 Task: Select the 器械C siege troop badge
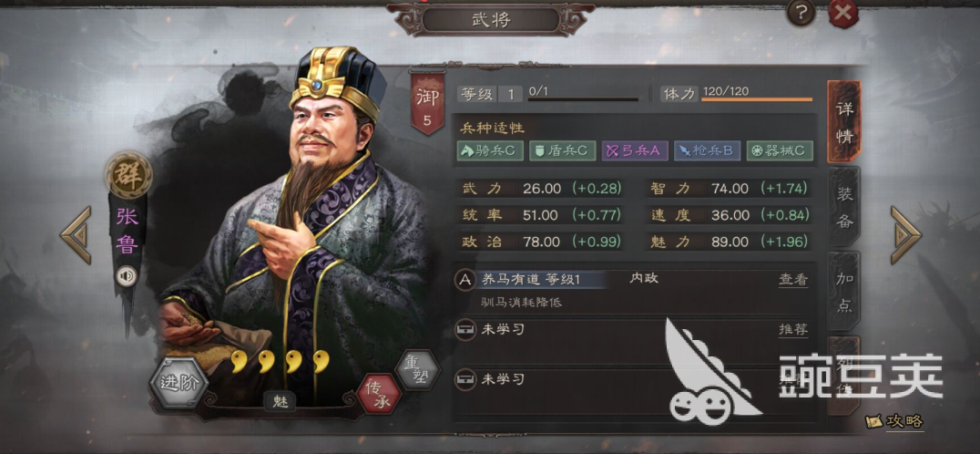pyautogui.click(x=780, y=150)
